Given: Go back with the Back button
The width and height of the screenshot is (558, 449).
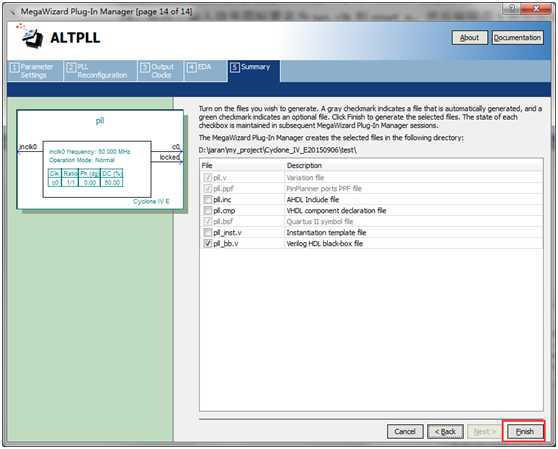Looking at the screenshot, I should click(x=445, y=432).
